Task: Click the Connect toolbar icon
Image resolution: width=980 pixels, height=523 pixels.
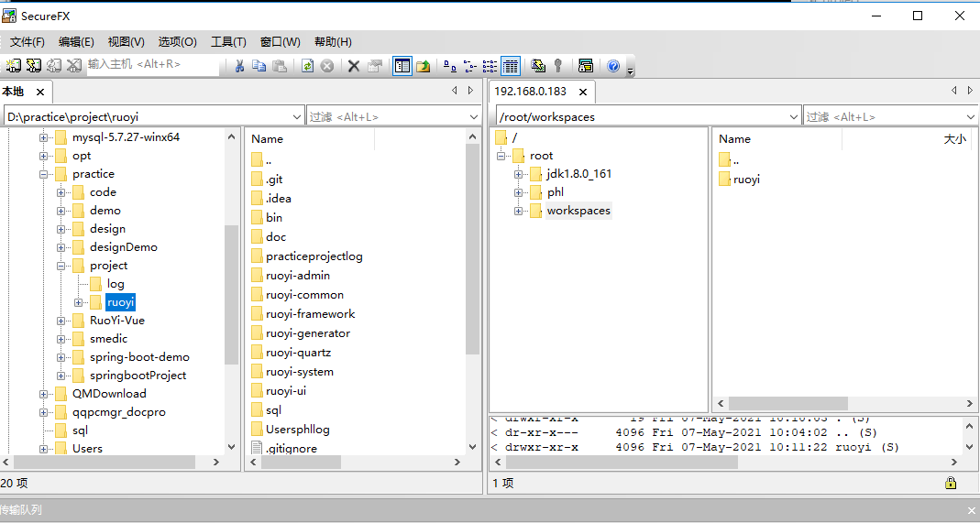Action: point(13,66)
